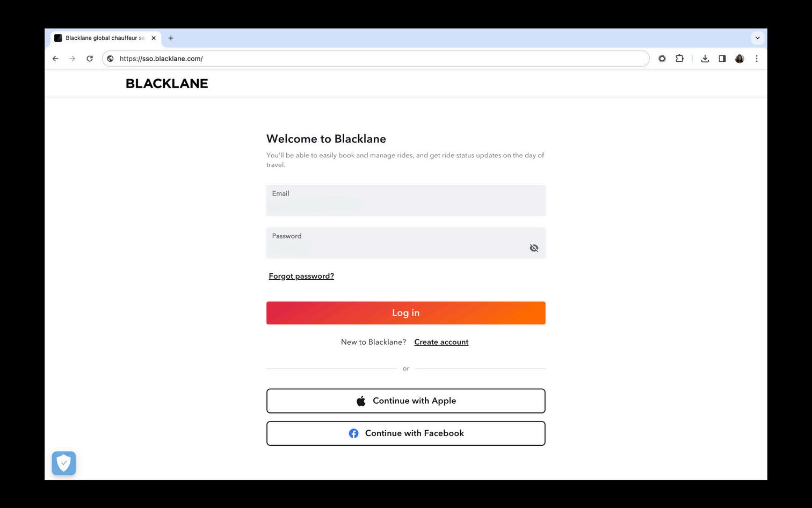Click the site info icon in address bar
The height and width of the screenshot is (508, 812).
tap(110, 59)
